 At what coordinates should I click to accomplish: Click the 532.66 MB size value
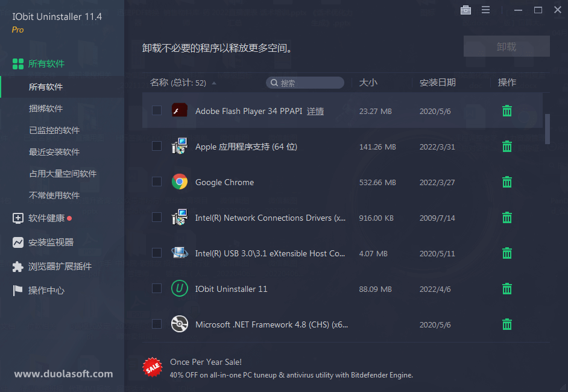(x=377, y=183)
